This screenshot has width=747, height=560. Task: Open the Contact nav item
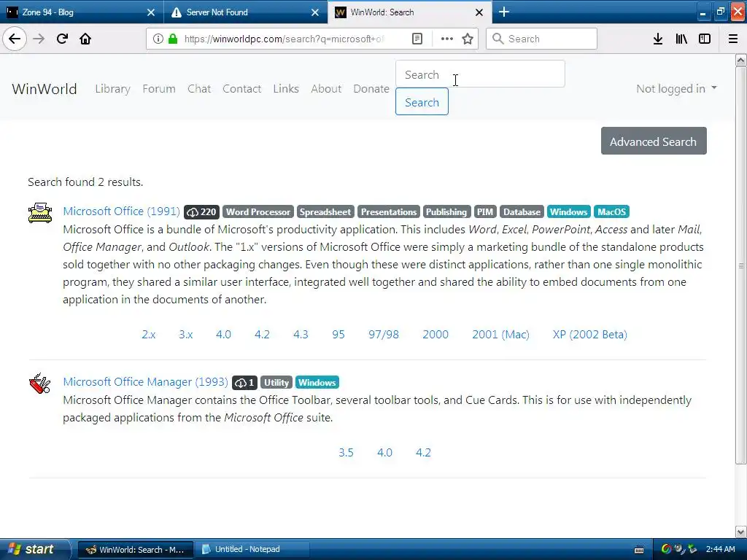[x=241, y=88]
